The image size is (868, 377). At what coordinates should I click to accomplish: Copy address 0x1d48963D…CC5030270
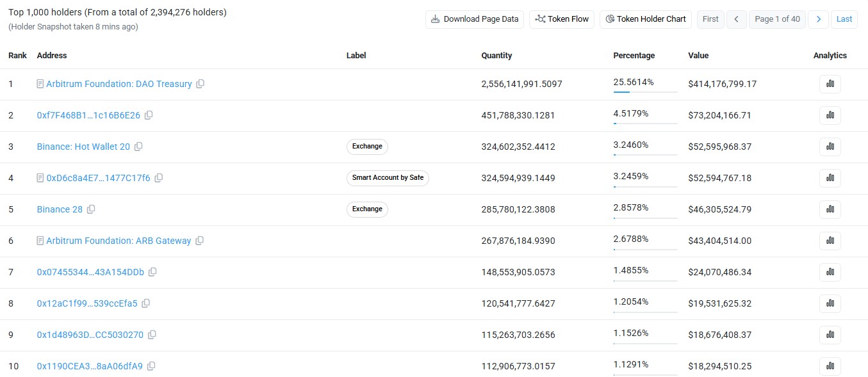[152, 335]
